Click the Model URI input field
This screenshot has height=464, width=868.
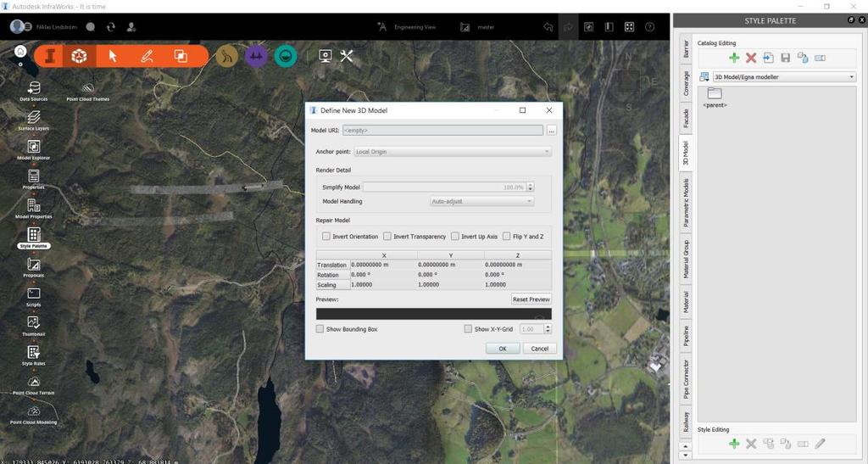point(442,131)
